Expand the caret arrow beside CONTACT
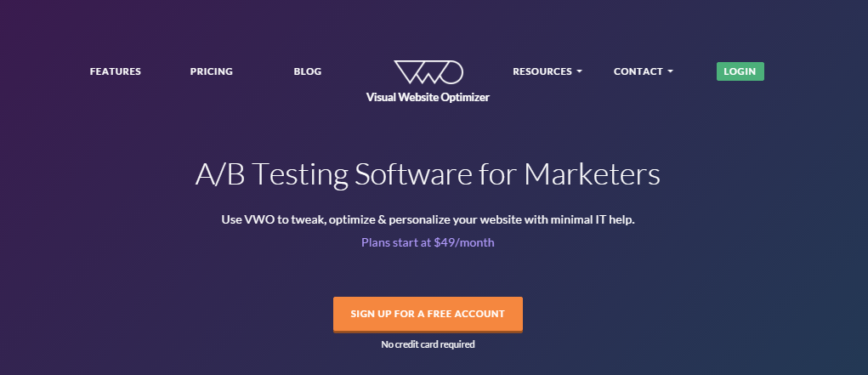Image resolution: width=868 pixels, height=375 pixels. click(x=670, y=71)
